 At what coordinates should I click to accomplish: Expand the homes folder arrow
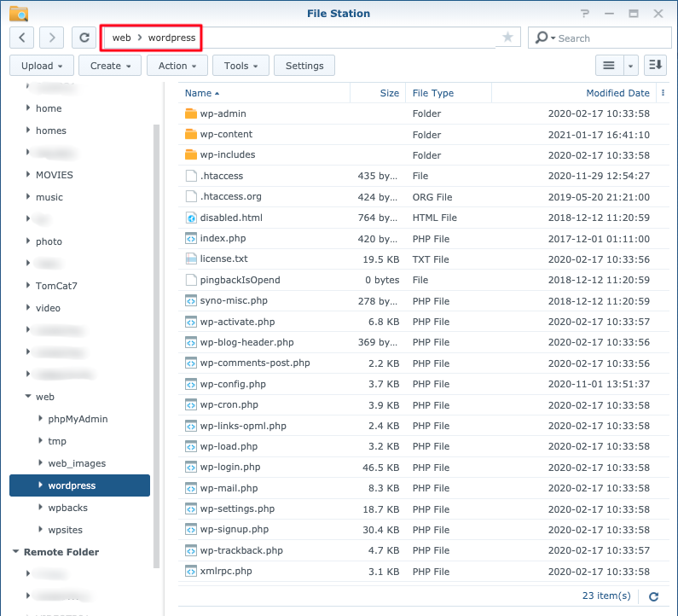tap(28, 130)
